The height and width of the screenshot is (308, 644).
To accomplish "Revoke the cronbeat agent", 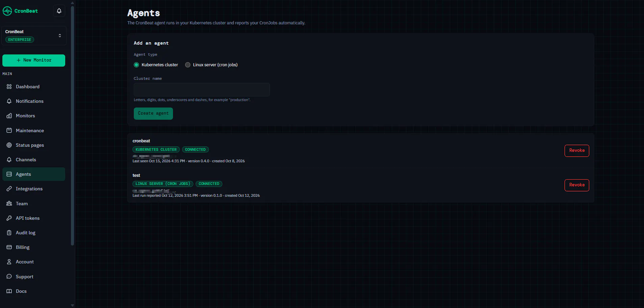I will pos(577,150).
